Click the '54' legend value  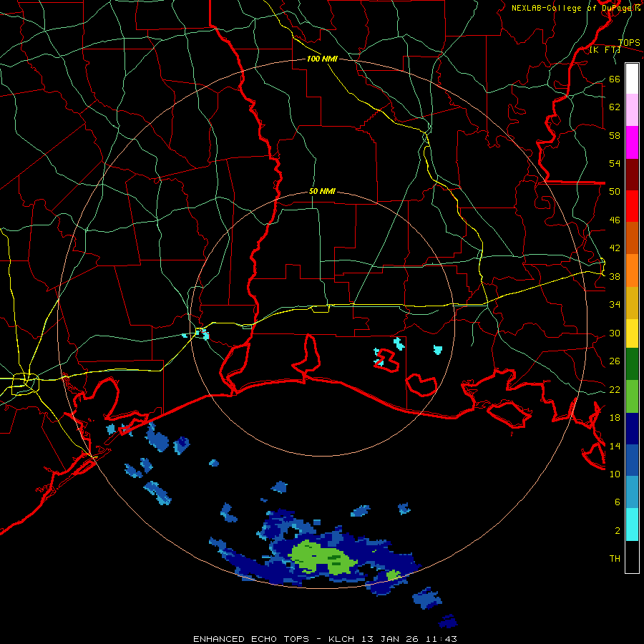[x=615, y=163]
